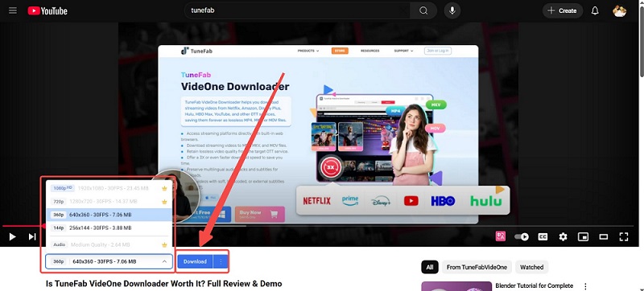This screenshot has width=644, height=291.
Task: Click the blue Download button
Action: [x=195, y=261]
